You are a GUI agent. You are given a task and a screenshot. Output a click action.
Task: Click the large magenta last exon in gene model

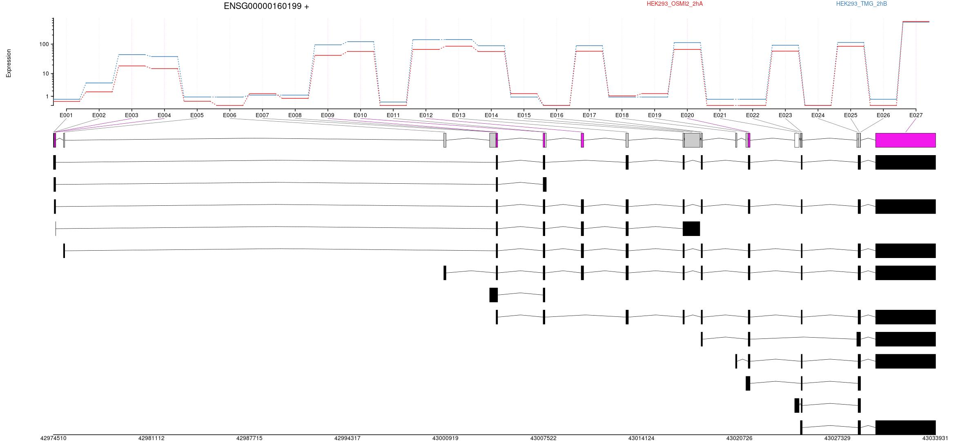906,140
